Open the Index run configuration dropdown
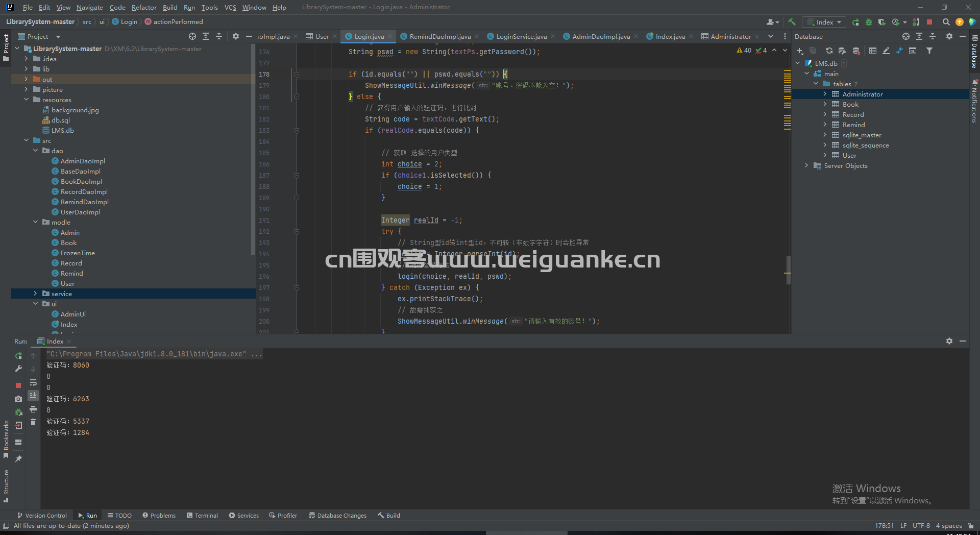 (824, 22)
